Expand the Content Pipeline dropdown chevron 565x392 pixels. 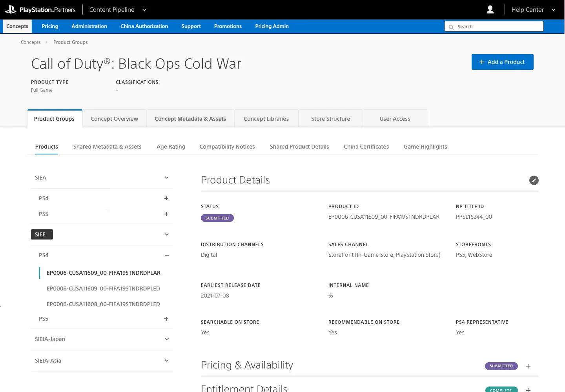pos(144,10)
